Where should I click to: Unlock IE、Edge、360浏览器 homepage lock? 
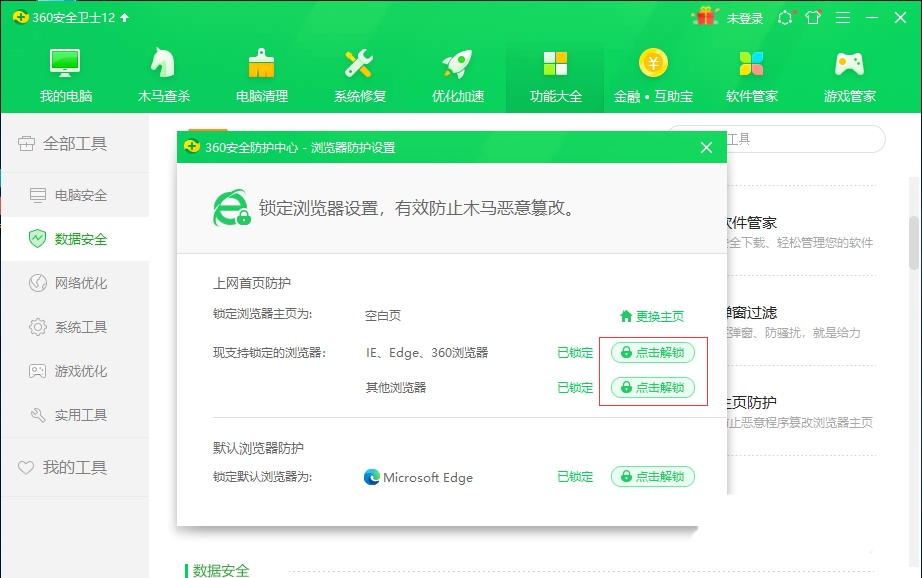653,353
